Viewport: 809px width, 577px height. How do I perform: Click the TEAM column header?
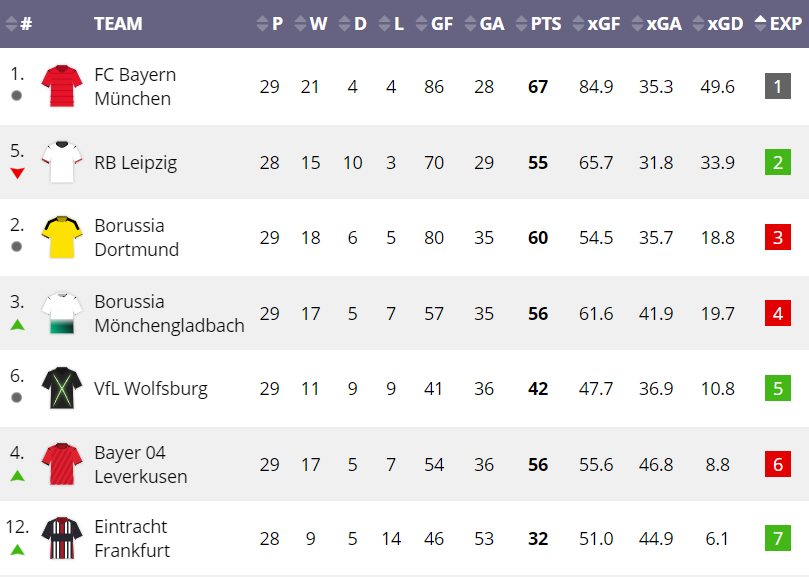[118, 24]
